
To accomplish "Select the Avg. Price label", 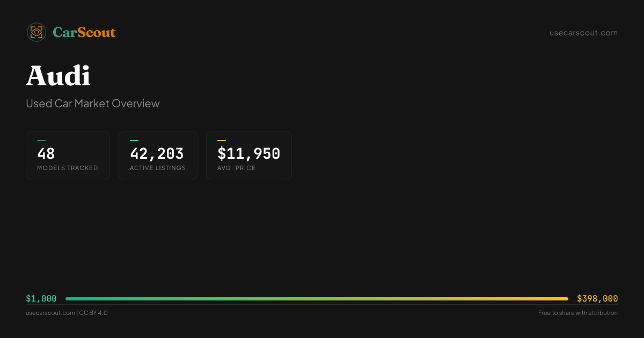I will pos(237,168).
